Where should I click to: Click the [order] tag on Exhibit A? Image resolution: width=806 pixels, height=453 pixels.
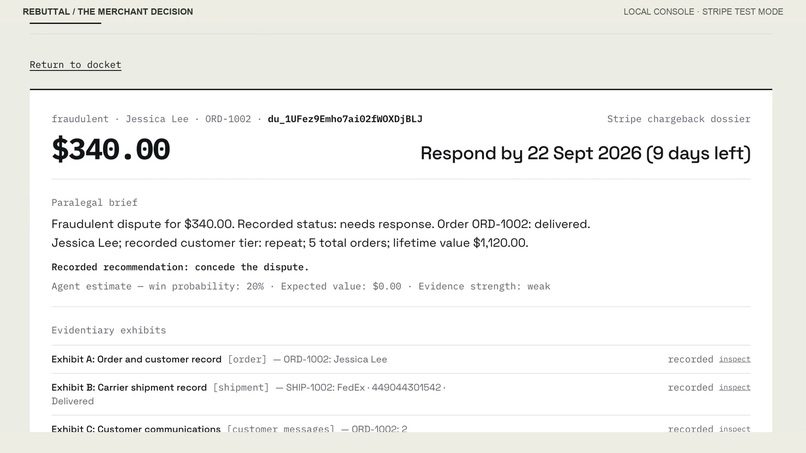click(x=247, y=359)
